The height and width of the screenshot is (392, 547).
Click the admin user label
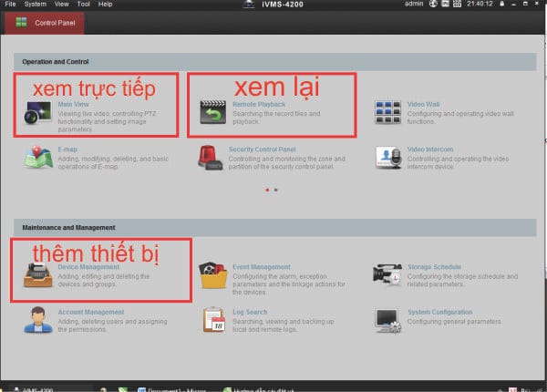(x=414, y=4)
